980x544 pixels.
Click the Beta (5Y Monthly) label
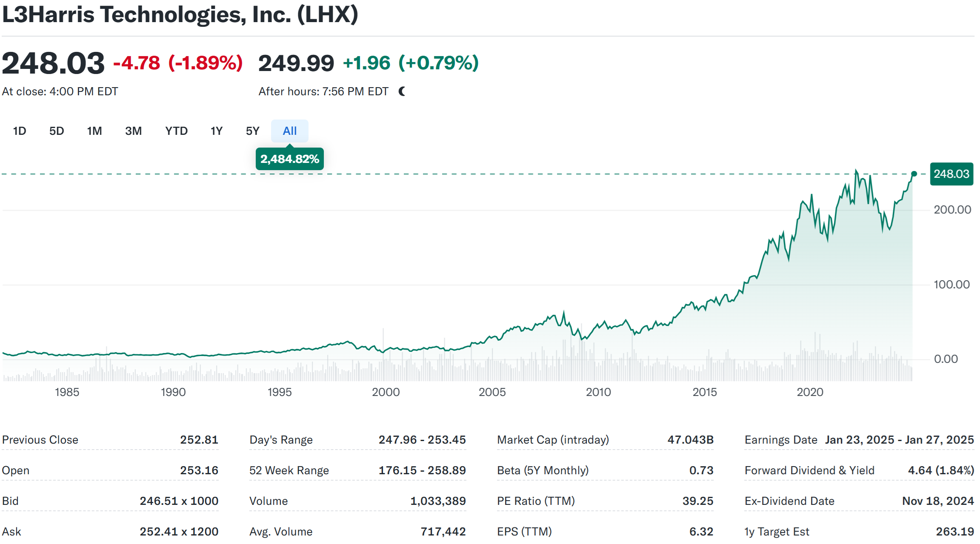(543, 470)
